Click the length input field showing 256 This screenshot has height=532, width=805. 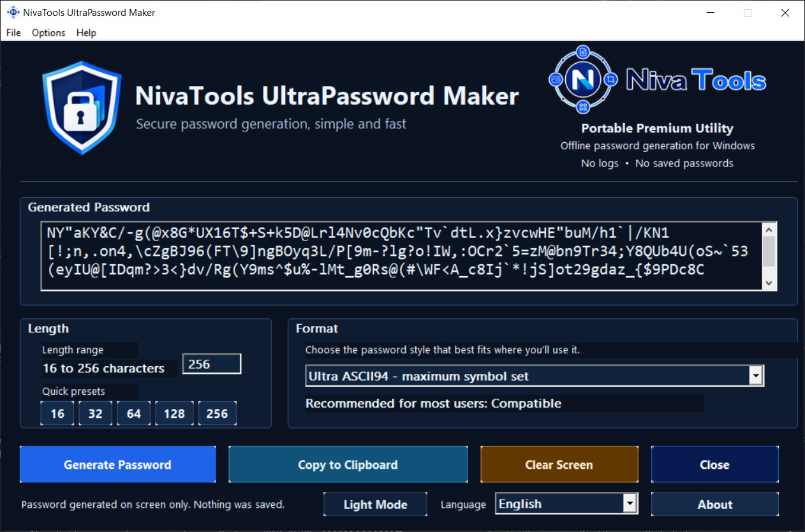(x=212, y=364)
